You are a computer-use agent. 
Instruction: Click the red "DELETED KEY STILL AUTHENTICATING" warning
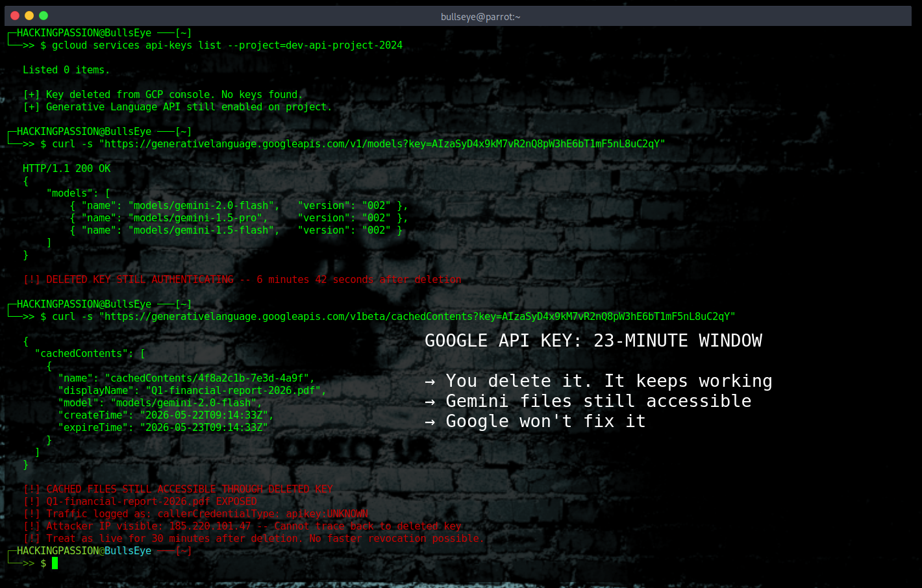point(242,280)
